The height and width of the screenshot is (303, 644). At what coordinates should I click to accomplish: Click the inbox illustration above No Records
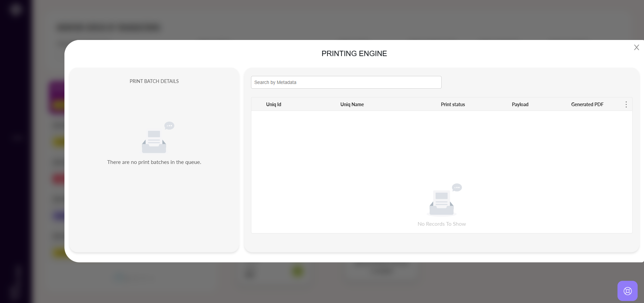[441, 204]
